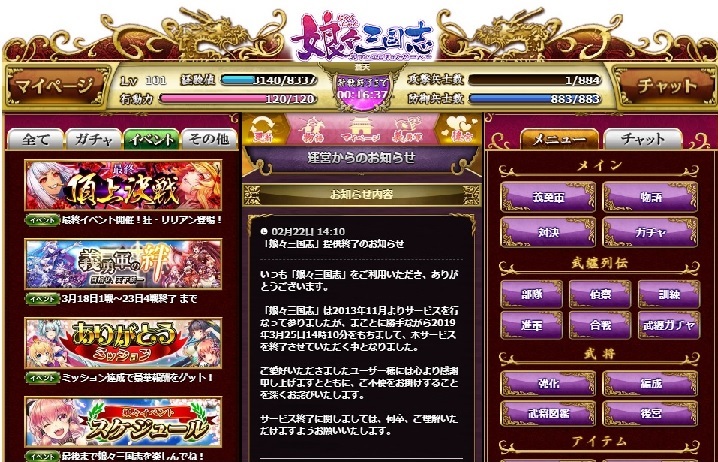Select the マイページ castle gate icon
718x462 pixels.
click(x=360, y=130)
